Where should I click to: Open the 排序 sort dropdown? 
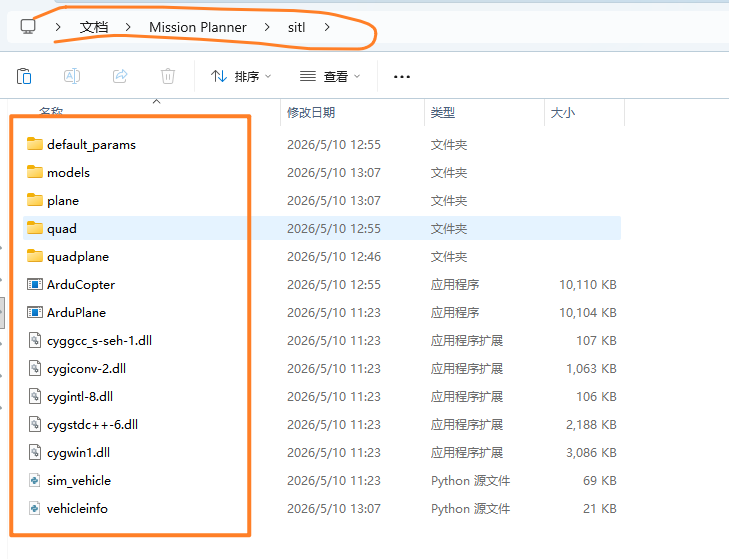241,76
